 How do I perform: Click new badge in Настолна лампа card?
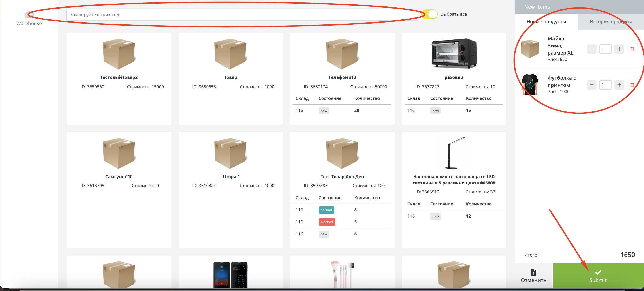click(x=435, y=216)
